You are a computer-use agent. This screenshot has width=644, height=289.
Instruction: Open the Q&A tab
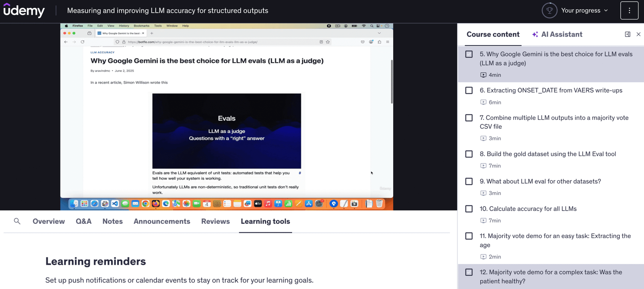84,221
